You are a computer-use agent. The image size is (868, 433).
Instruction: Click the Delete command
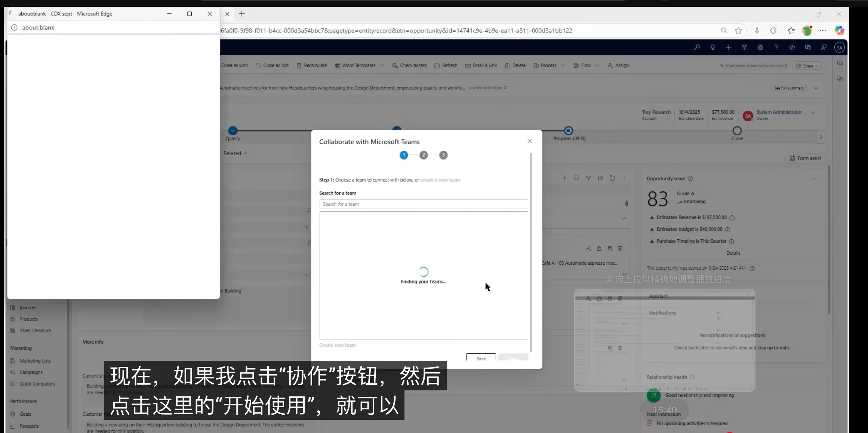click(515, 65)
